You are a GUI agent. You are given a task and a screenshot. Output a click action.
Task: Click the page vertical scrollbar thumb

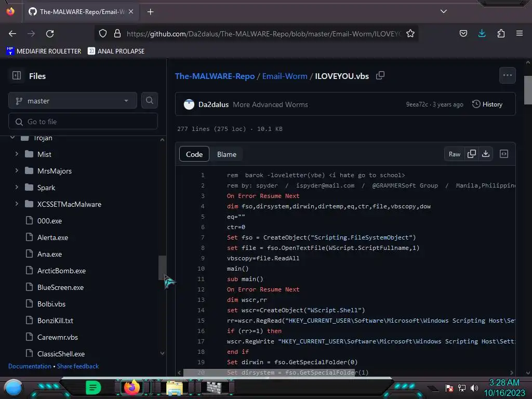click(x=528, y=90)
